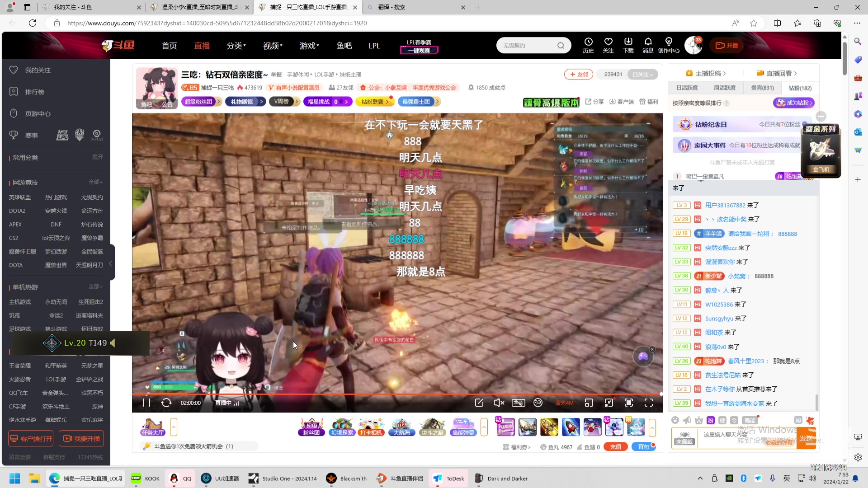The width and height of the screenshot is (868, 488).
Task: Switch to the 钻粉(182) tab
Action: pyautogui.click(x=800, y=88)
